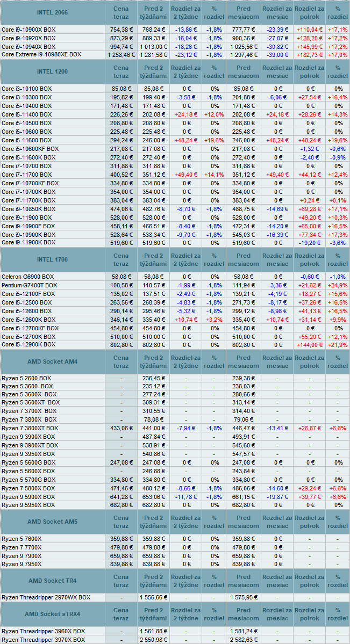Click the -19,20 € half-year difference value
The width and height of the screenshot is (350, 644).
coord(310,243)
